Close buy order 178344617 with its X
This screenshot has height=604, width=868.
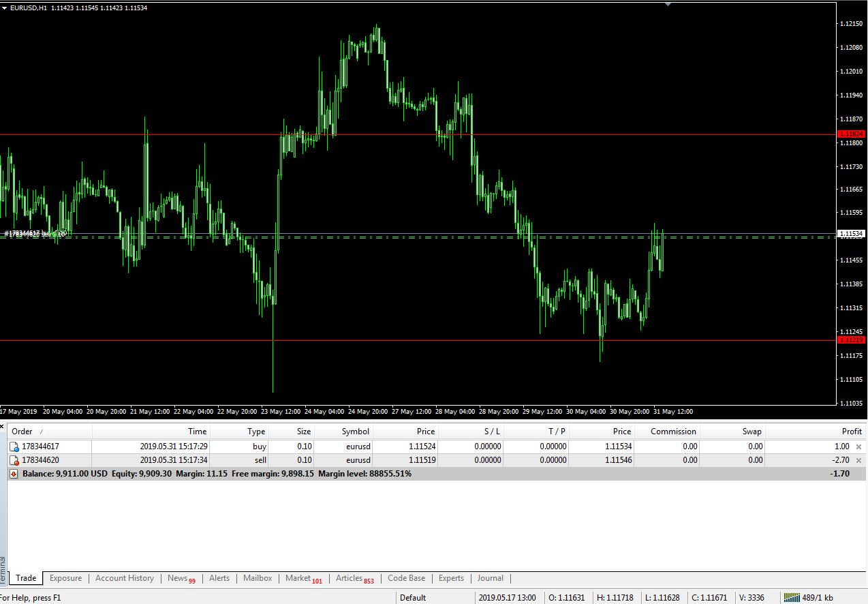(x=858, y=447)
